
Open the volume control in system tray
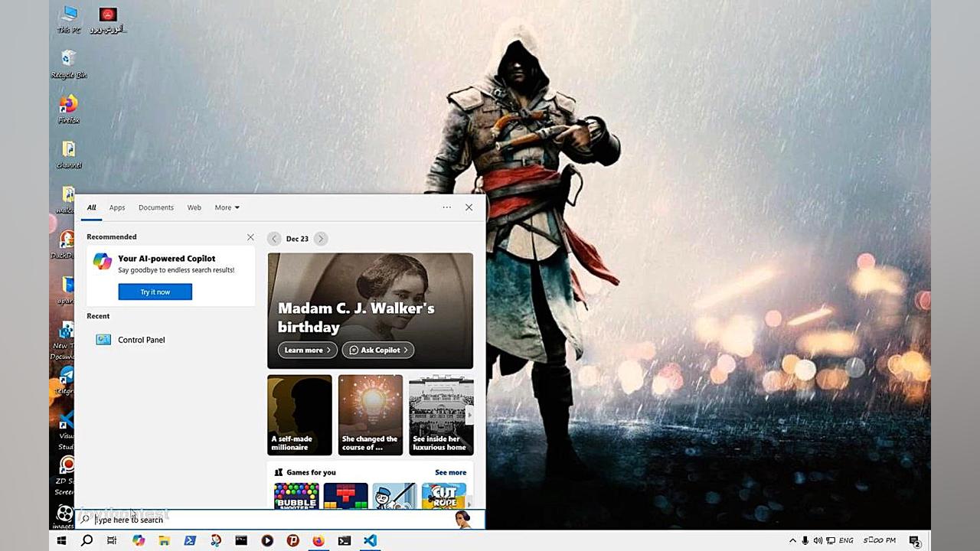tap(818, 540)
